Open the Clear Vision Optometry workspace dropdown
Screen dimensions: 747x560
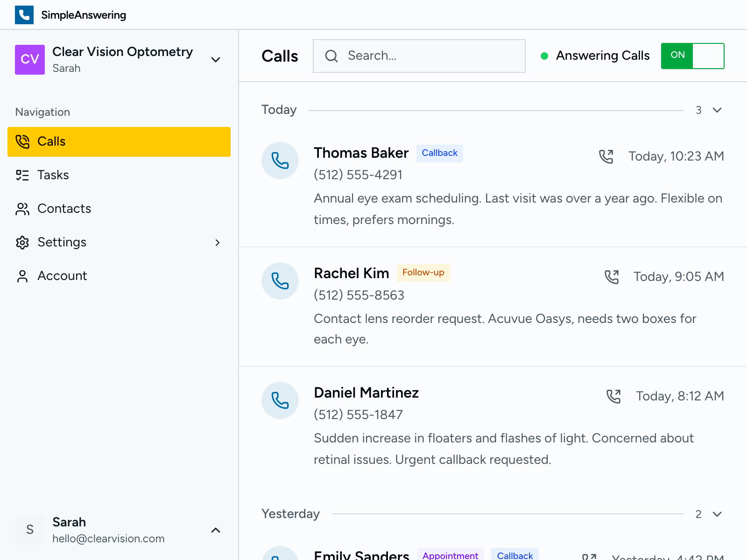[215, 60]
